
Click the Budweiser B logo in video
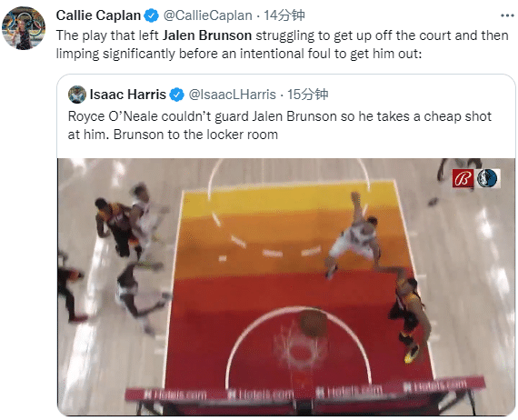(x=463, y=178)
